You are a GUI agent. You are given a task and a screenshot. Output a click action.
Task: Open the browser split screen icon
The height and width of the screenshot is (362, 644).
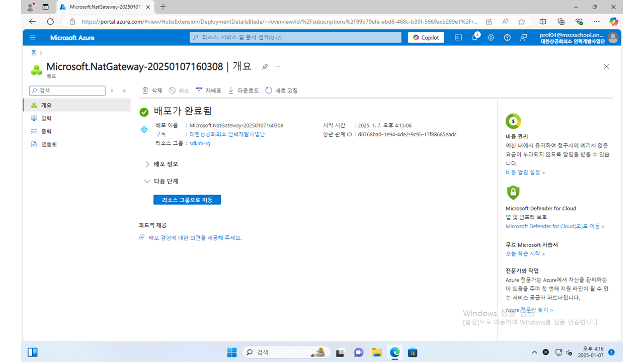coord(543,22)
